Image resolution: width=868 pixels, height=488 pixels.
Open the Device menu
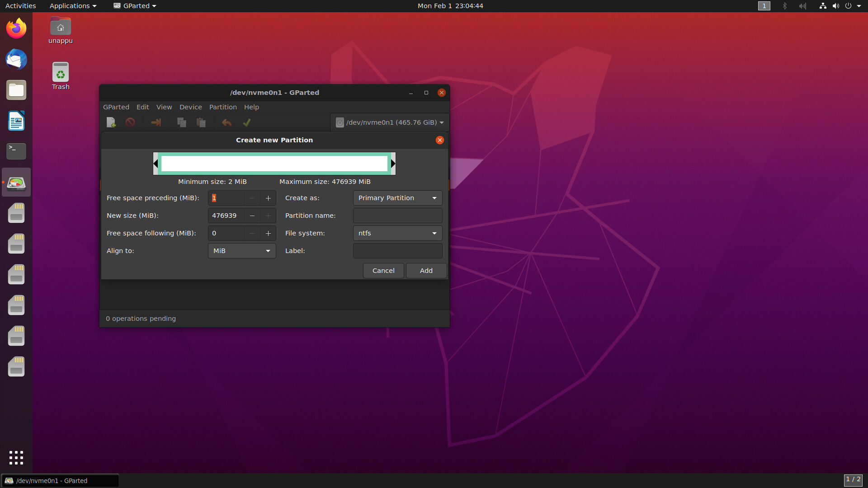[x=191, y=107]
